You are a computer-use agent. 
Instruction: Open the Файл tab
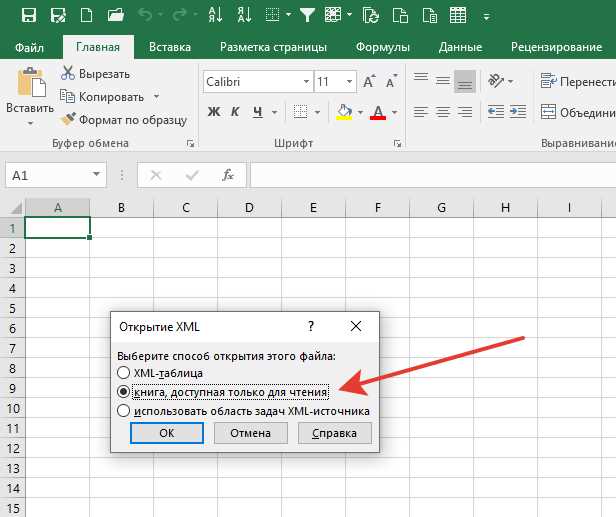29,47
